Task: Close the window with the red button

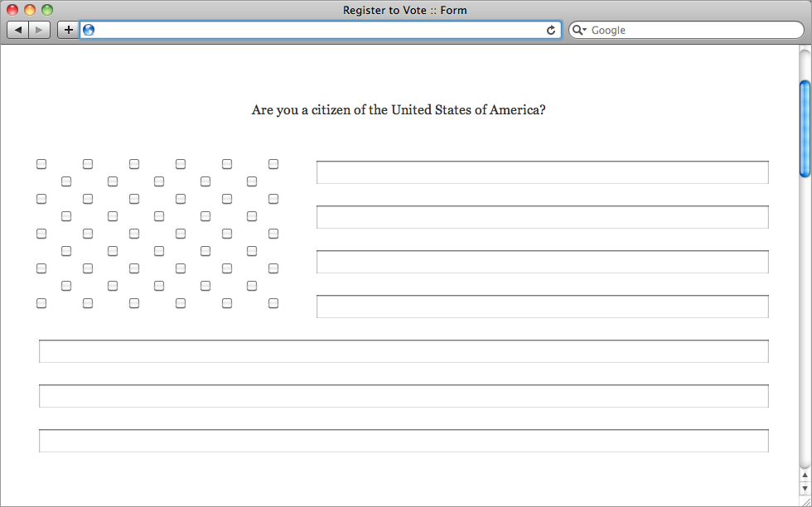Action: point(12,10)
